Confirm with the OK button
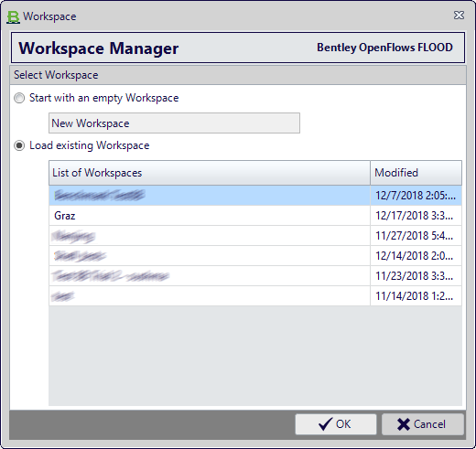This screenshot has width=476, height=449. click(336, 424)
